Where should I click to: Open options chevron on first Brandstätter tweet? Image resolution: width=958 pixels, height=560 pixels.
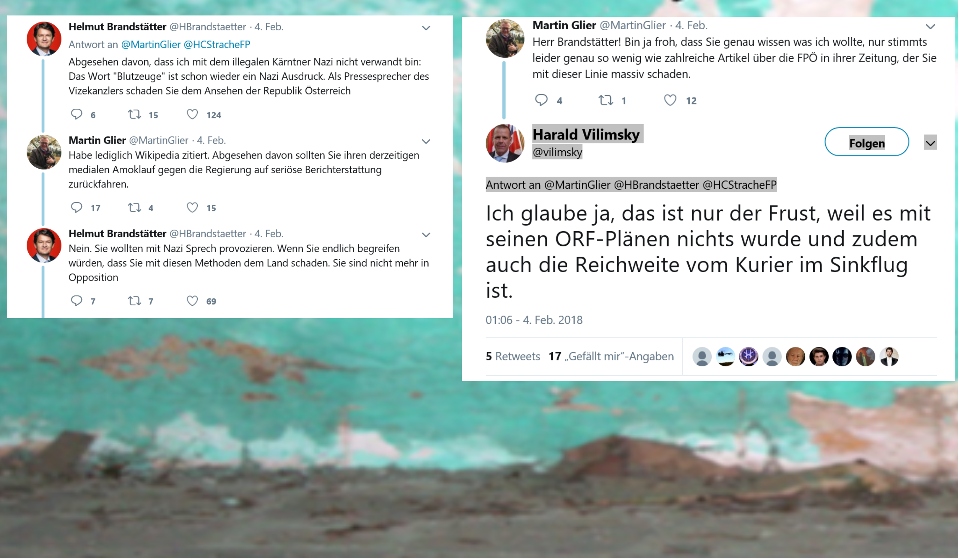click(426, 28)
